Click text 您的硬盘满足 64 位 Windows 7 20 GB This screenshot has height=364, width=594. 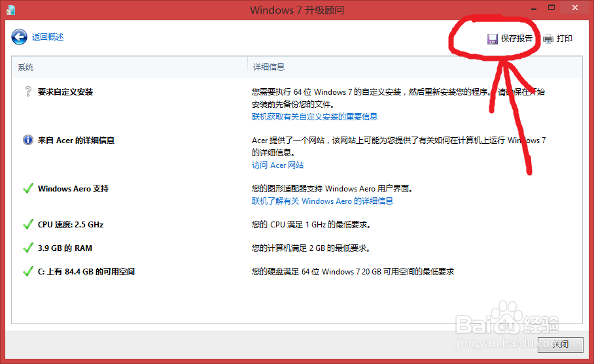point(353,272)
